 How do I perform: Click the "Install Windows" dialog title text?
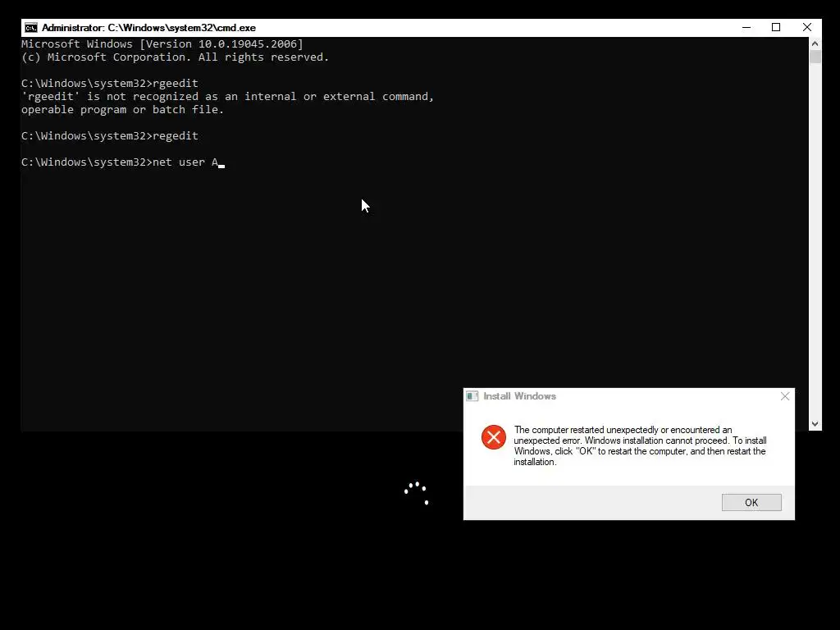(519, 396)
